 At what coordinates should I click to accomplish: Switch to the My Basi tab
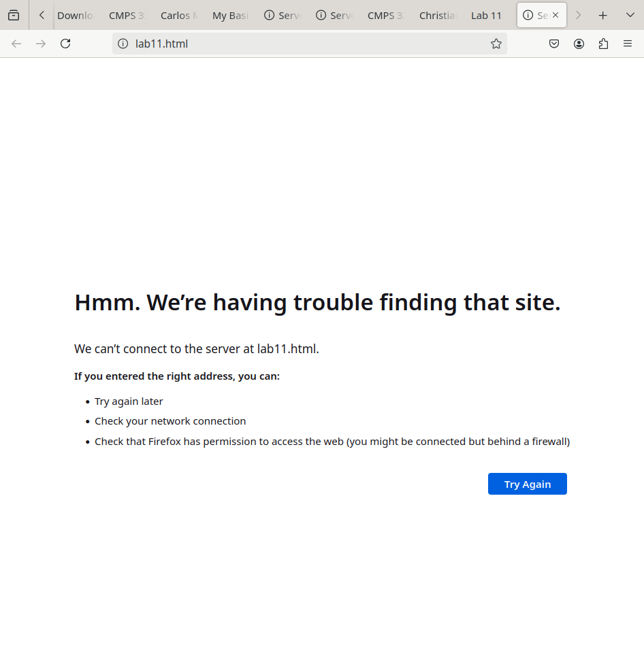(x=231, y=16)
